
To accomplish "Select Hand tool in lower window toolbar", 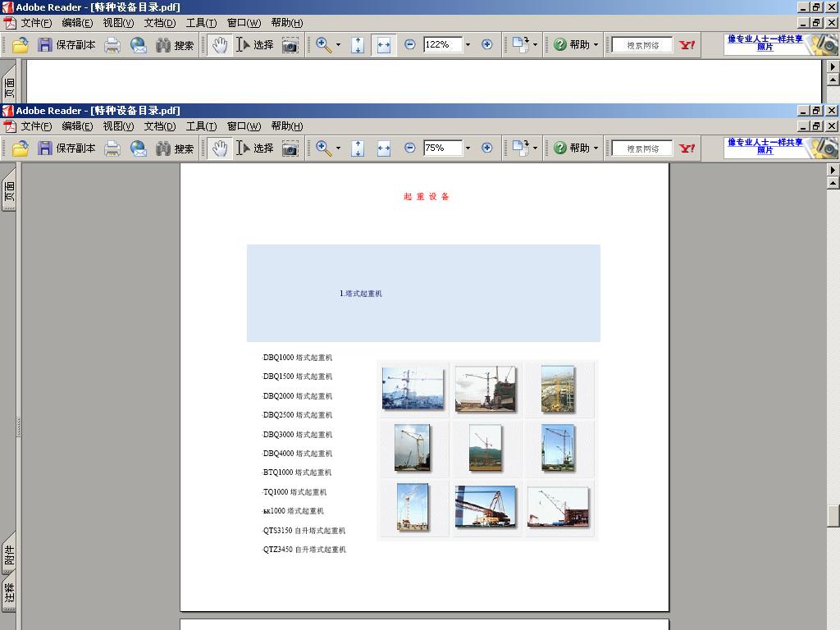I will click(x=219, y=148).
